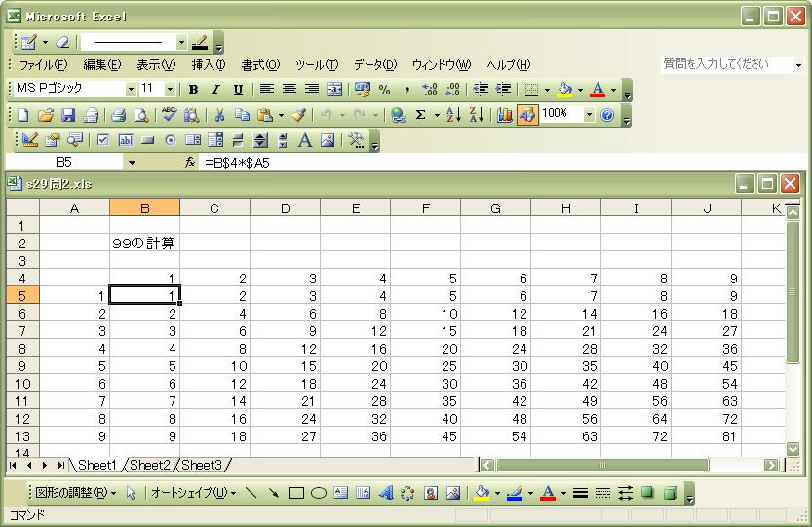The width and height of the screenshot is (812, 527).
Task: Open Microsoft Excel Help
Action: click(x=607, y=115)
